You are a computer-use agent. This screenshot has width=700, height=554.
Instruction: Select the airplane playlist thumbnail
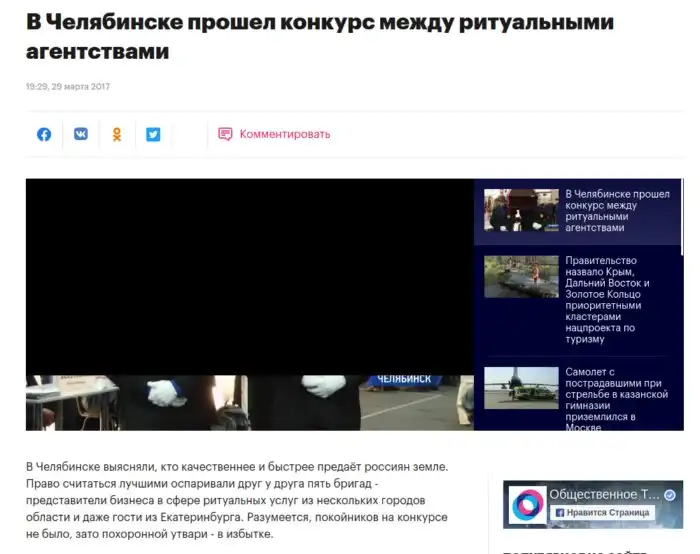(521, 387)
